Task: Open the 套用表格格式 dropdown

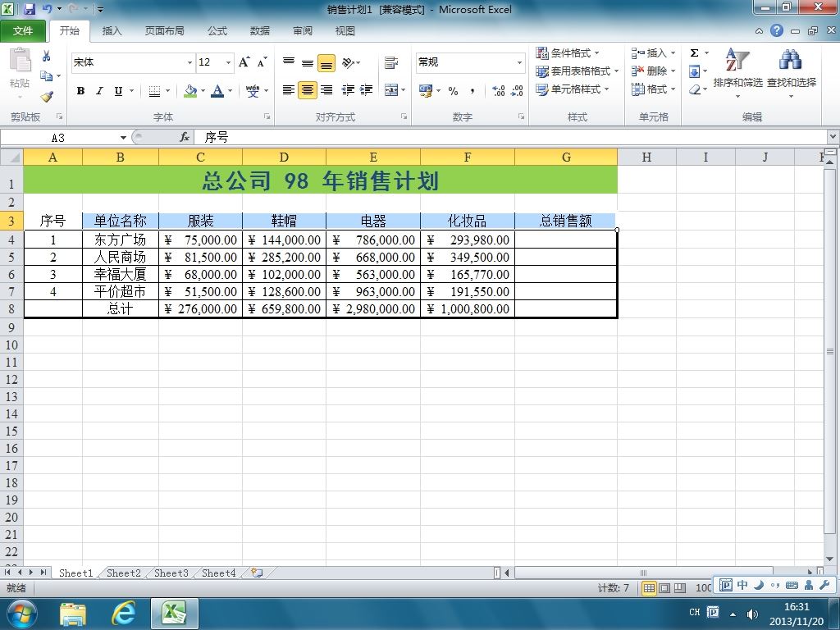Action: click(x=577, y=71)
